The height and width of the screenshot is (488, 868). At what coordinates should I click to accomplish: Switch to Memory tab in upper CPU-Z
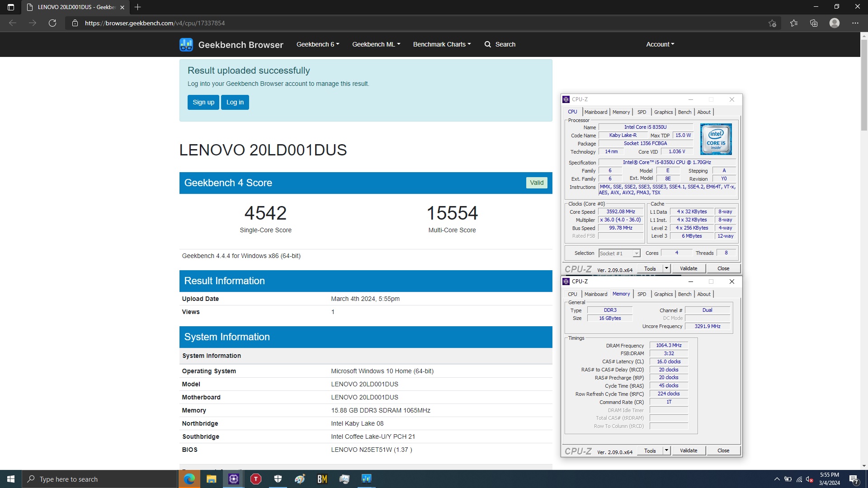tap(621, 112)
